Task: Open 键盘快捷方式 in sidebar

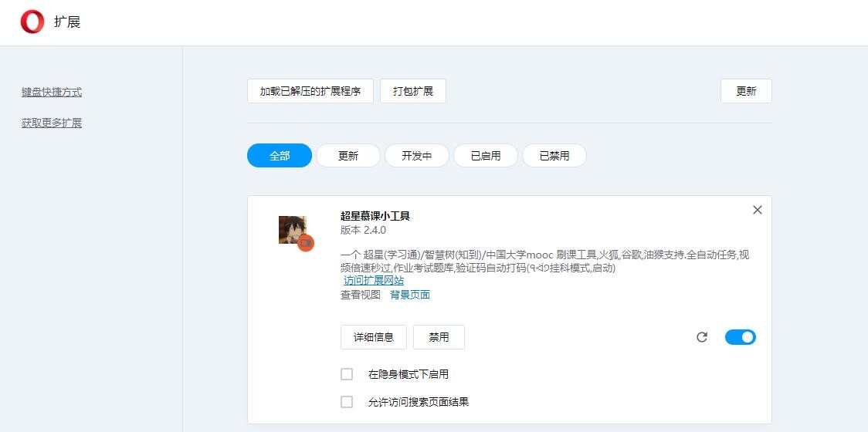Action: [52, 93]
